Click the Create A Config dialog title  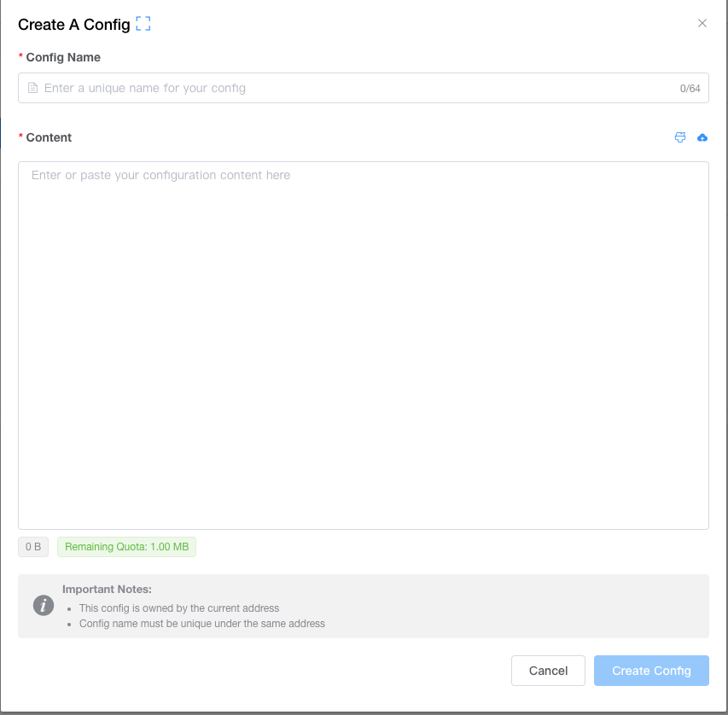point(73,24)
